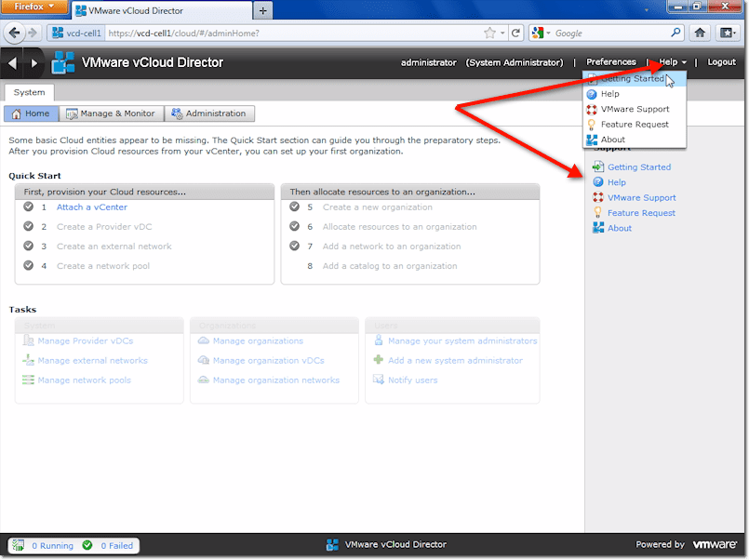
Task: Click Manage organization vDCs task
Action: point(269,360)
